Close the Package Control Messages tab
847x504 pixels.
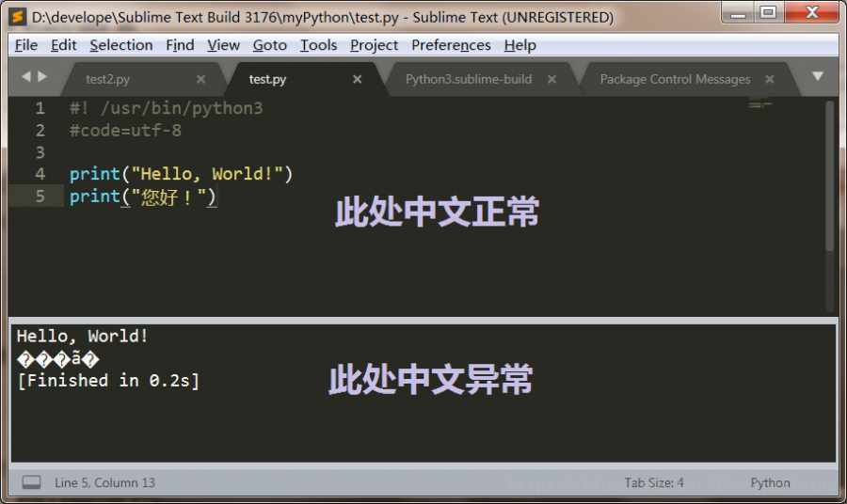point(770,79)
